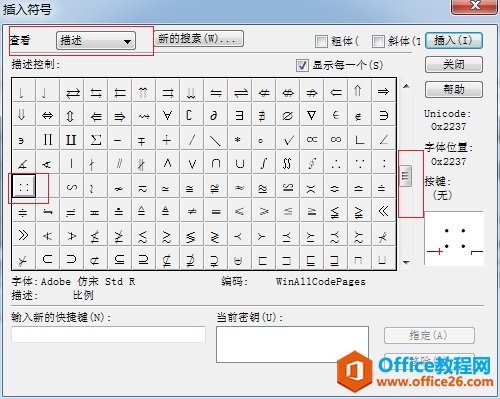This screenshot has height=399, width=500.
Task: Toggle the 粗体 bold checkbox
Action: [321, 42]
